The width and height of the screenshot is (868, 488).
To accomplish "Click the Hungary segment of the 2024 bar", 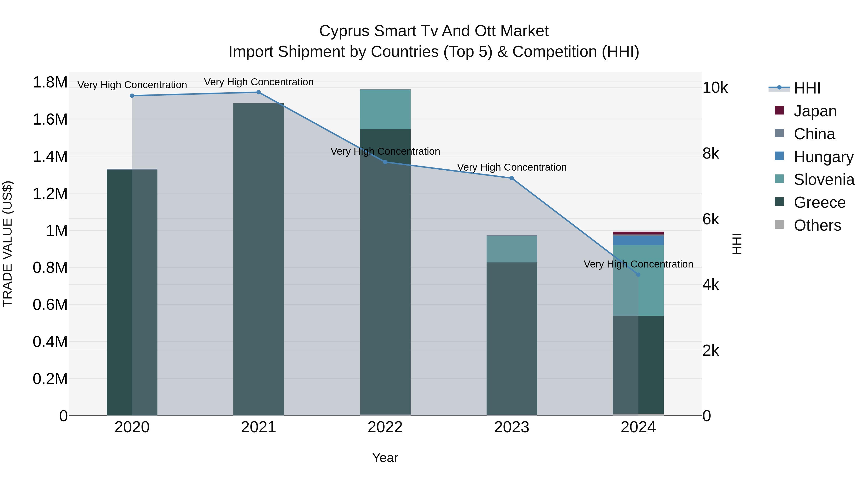I will (638, 241).
